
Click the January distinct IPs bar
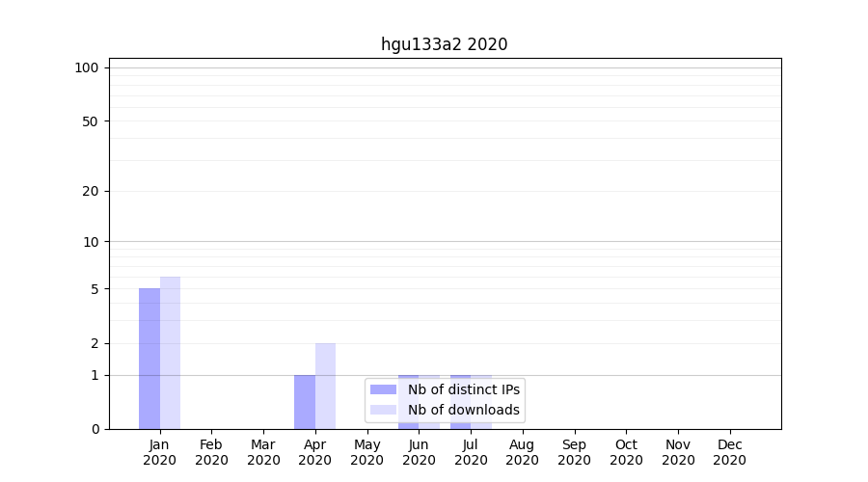(x=149, y=359)
